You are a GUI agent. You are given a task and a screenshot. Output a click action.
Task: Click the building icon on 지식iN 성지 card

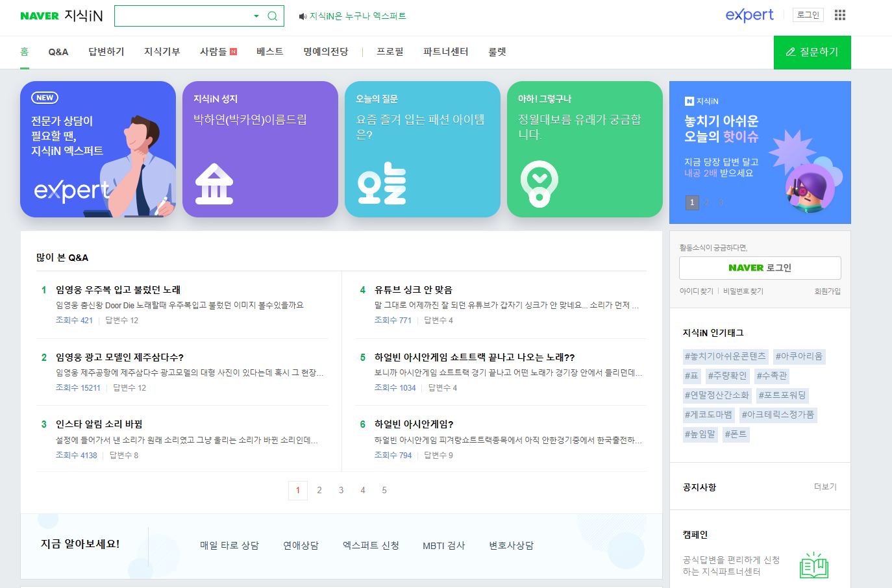tap(214, 184)
